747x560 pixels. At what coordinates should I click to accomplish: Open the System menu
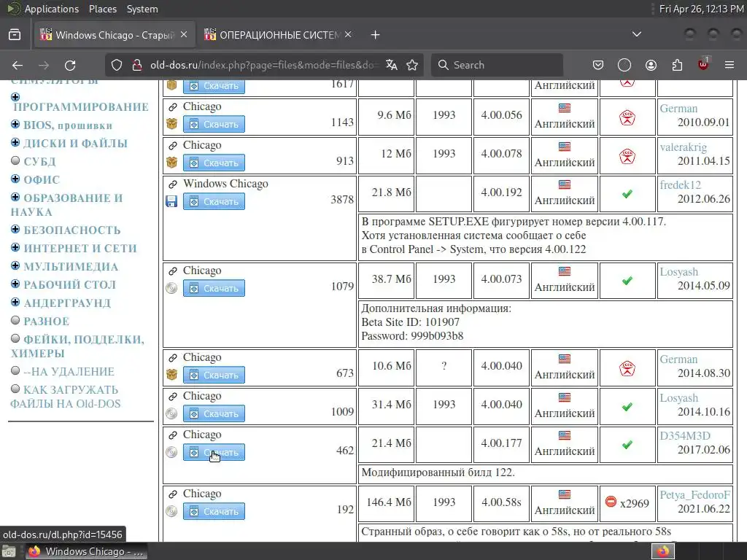coord(142,9)
